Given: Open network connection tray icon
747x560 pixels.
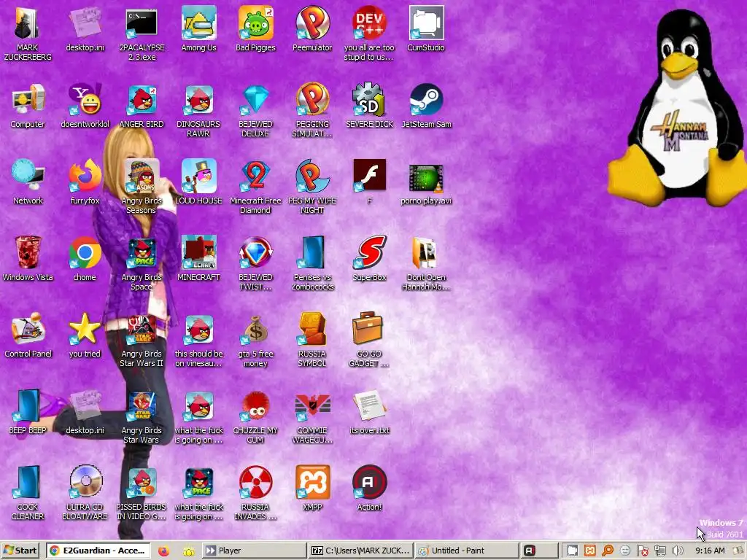Looking at the screenshot, I should click(659, 551).
